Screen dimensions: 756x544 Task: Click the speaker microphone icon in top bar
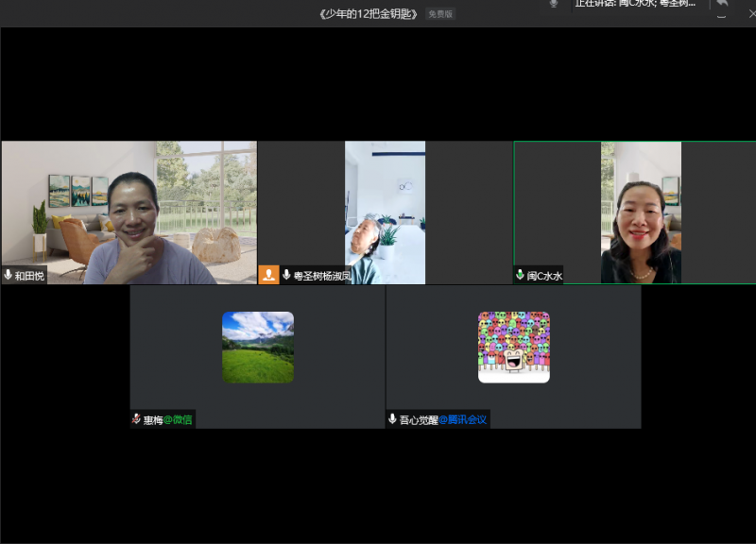(554, 4)
